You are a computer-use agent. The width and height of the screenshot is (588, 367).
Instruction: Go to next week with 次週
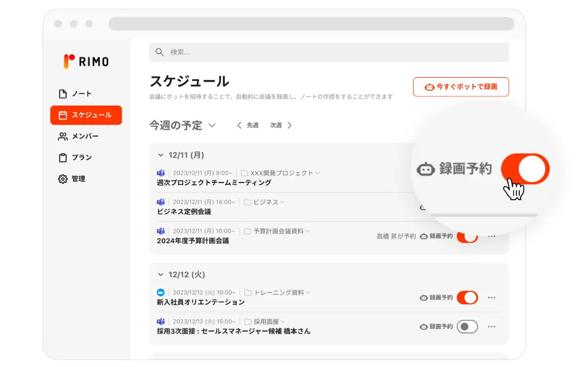coord(280,126)
